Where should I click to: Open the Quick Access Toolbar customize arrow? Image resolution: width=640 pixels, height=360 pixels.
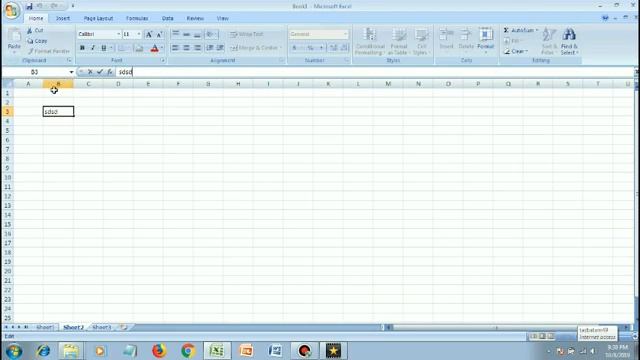tap(73, 6)
